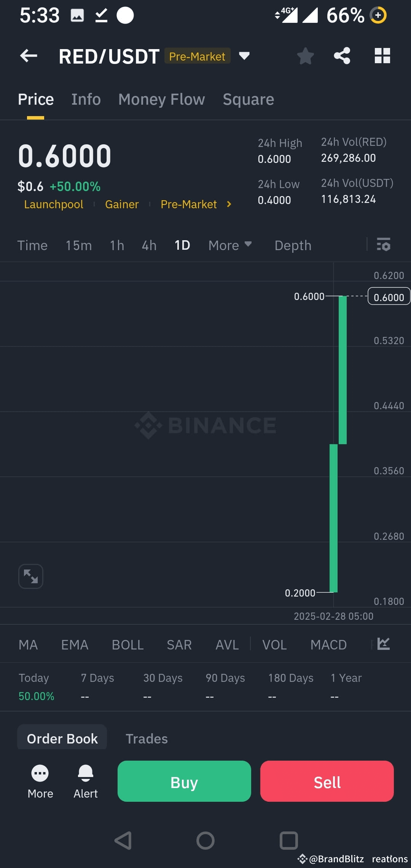Switch to the Money Flow tab
The image size is (411, 868).
coord(162,99)
